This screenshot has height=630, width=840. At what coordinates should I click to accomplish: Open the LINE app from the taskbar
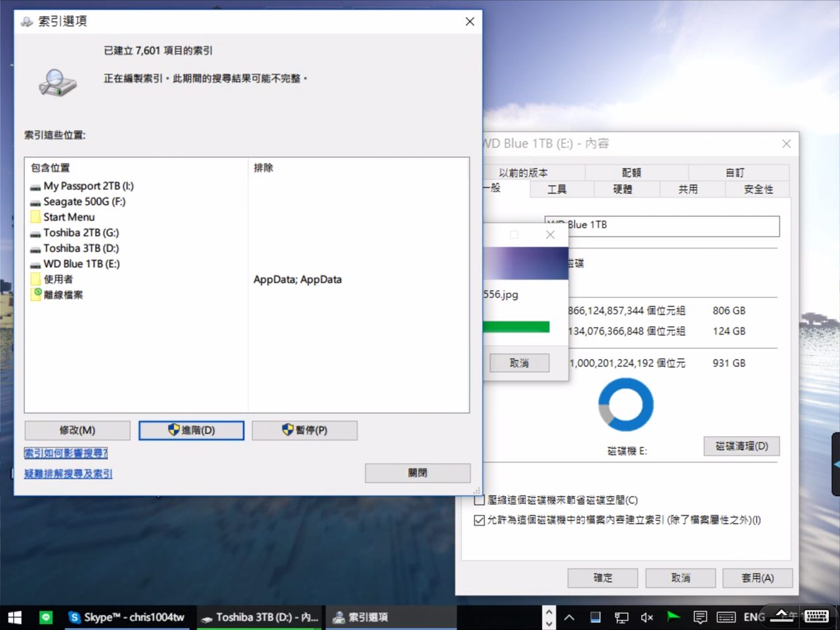pos(46,618)
